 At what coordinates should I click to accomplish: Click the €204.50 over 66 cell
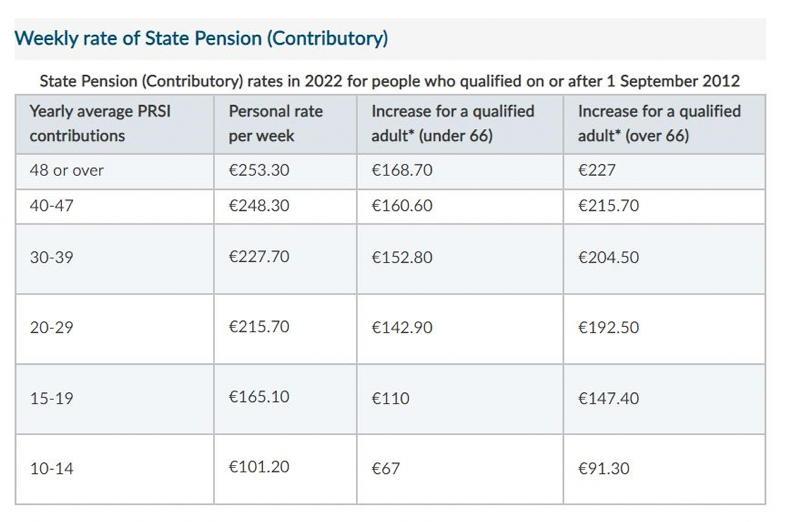(x=608, y=257)
